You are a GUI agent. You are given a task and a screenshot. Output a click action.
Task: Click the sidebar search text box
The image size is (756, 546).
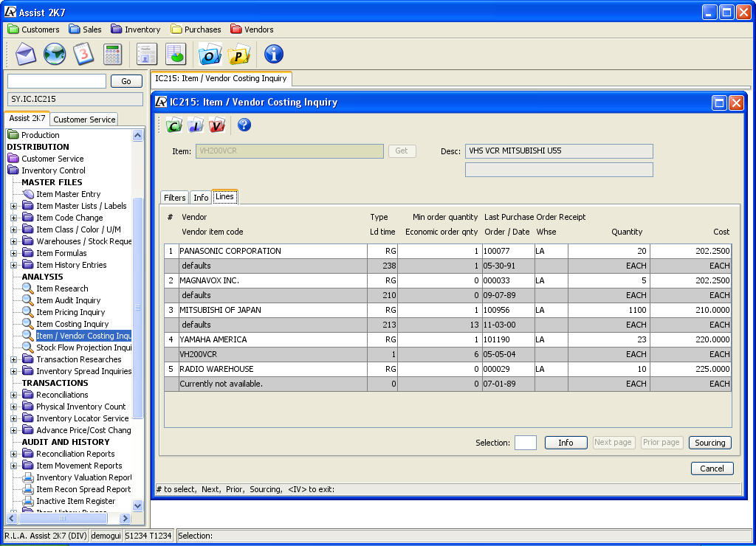pos(57,81)
